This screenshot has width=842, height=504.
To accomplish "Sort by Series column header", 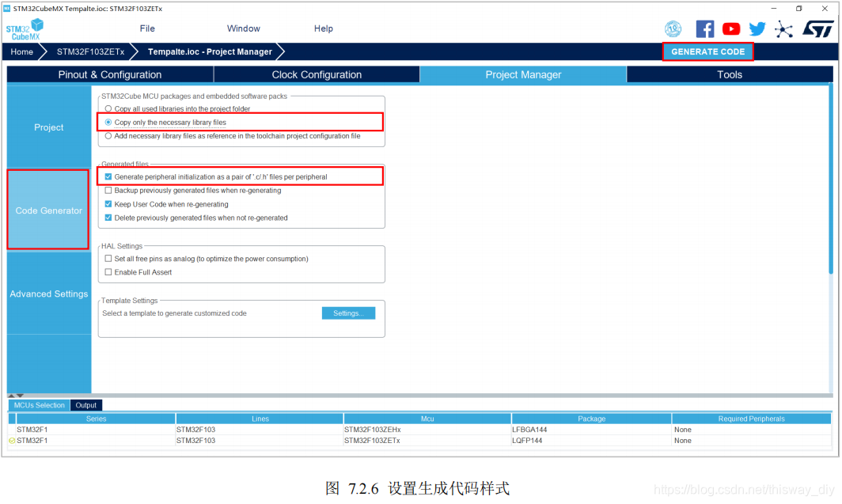I will [x=96, y=419].
